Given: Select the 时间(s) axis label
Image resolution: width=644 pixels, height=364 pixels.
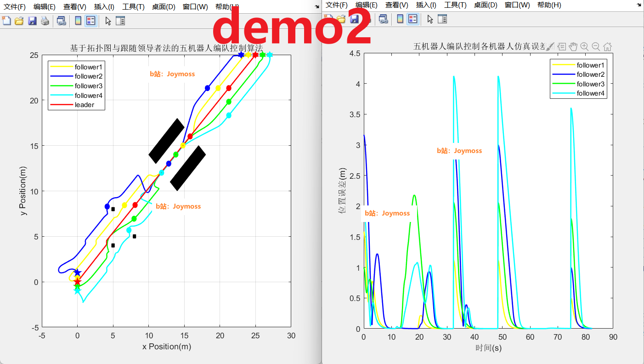Looking at the screenshot, I should pyautogui.click(x=488, y=348).
